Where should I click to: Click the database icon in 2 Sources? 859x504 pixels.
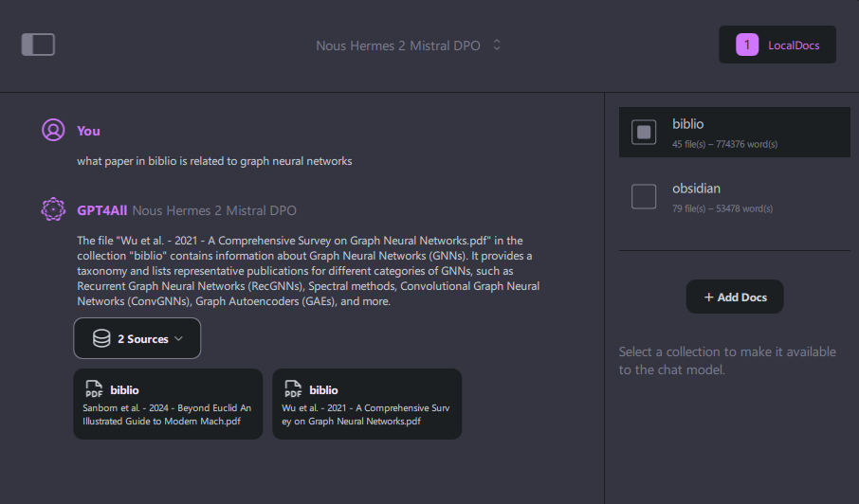pos(101,339)
